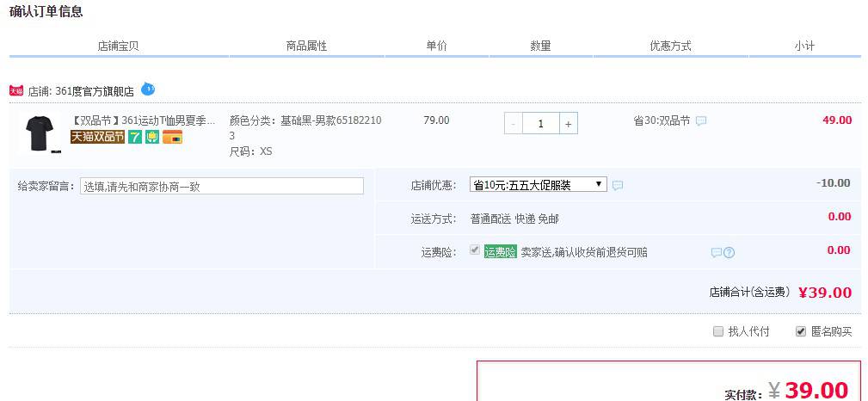Decrease quantity with the minus button
Screen dimensions: 868x401
514,124
